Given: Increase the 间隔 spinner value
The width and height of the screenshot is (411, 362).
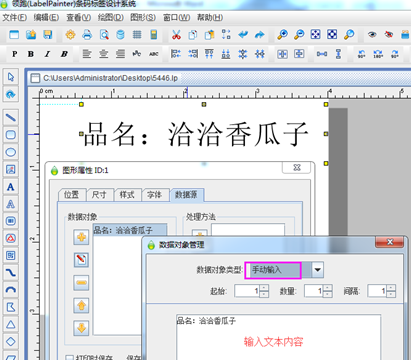Looking at the screenshot, I should click(x=391, y=288).
